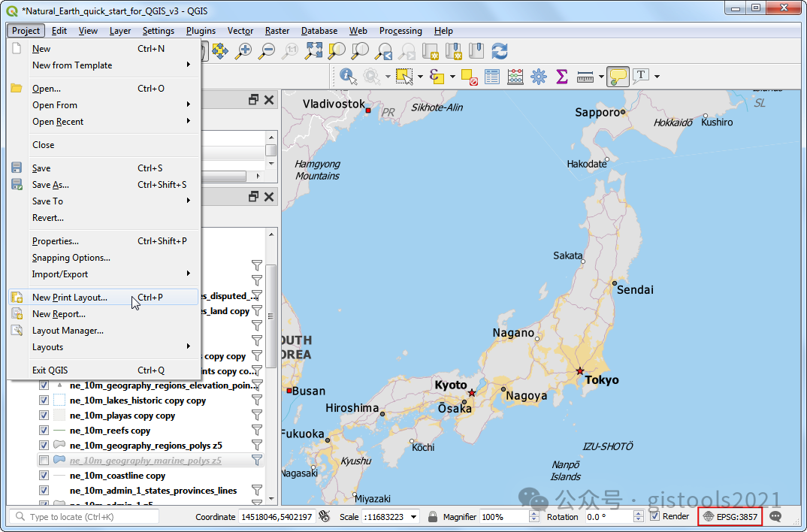Click the Revert entry

tap(104, 218)
